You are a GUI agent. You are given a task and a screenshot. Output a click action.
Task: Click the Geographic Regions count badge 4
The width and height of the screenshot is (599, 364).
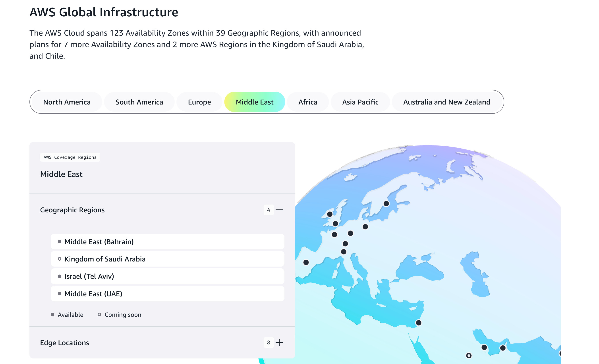pos(268,210)
